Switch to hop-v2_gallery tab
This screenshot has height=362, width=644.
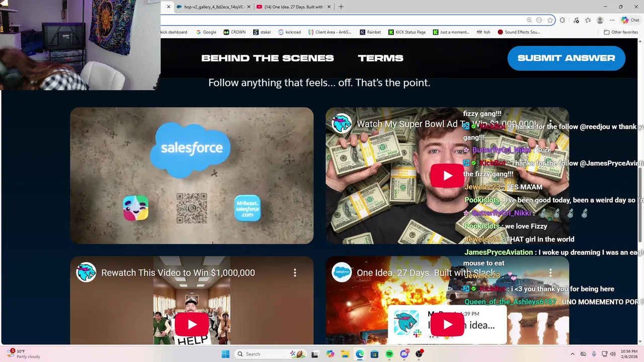pyautogui.click(x=214, y=7)
